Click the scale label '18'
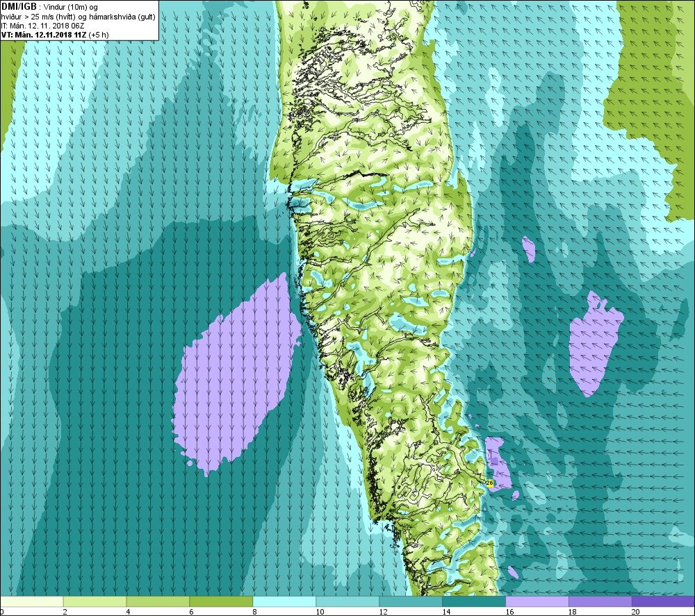 pos(573,612)
